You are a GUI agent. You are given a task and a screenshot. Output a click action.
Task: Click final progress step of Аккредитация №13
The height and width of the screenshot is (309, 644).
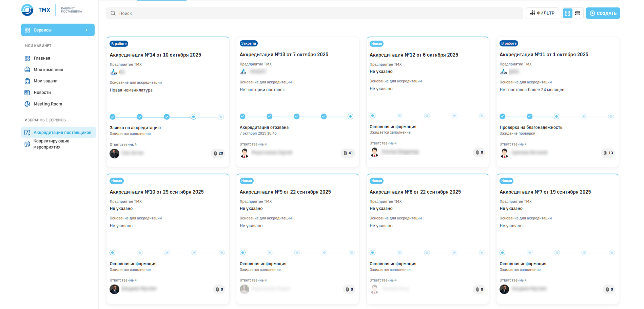(350, 117)
